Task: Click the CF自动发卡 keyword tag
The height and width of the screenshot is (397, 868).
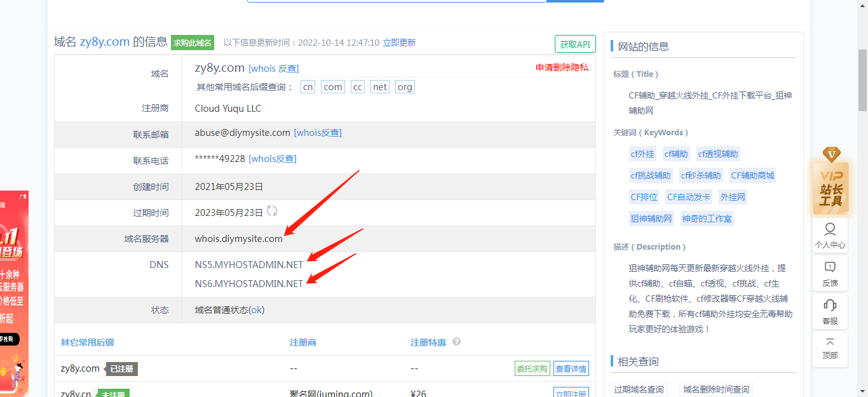Action: (688, 197)
